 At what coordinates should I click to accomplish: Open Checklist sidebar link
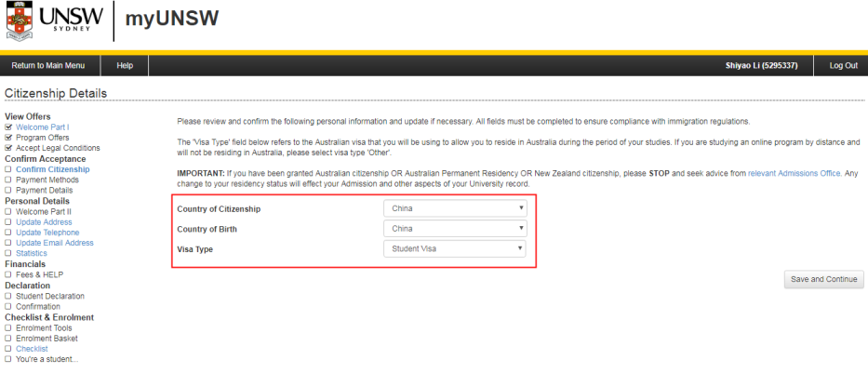tap(32, 349)
